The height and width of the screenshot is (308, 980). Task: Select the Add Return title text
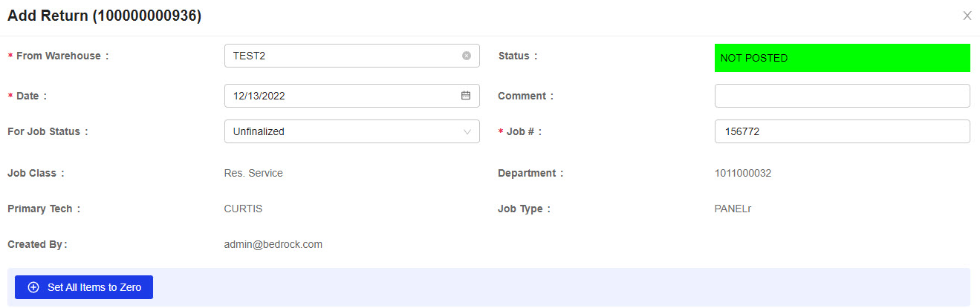pos(104,16)
